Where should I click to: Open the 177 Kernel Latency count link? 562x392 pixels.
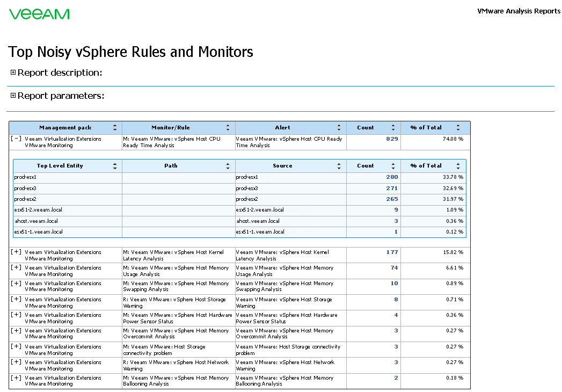392,252
